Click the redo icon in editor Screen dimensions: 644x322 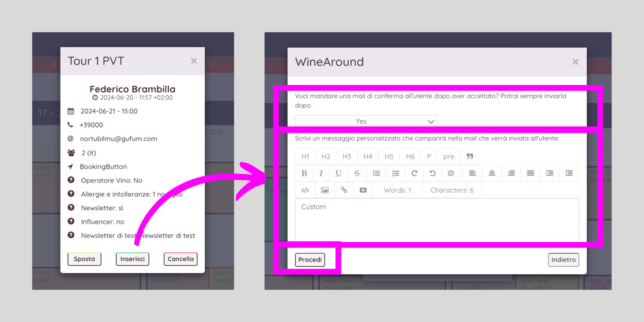tap(414, 173)
